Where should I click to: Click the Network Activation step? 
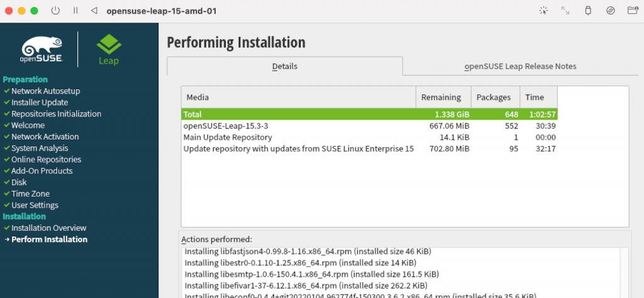click(x=45, y=136)
